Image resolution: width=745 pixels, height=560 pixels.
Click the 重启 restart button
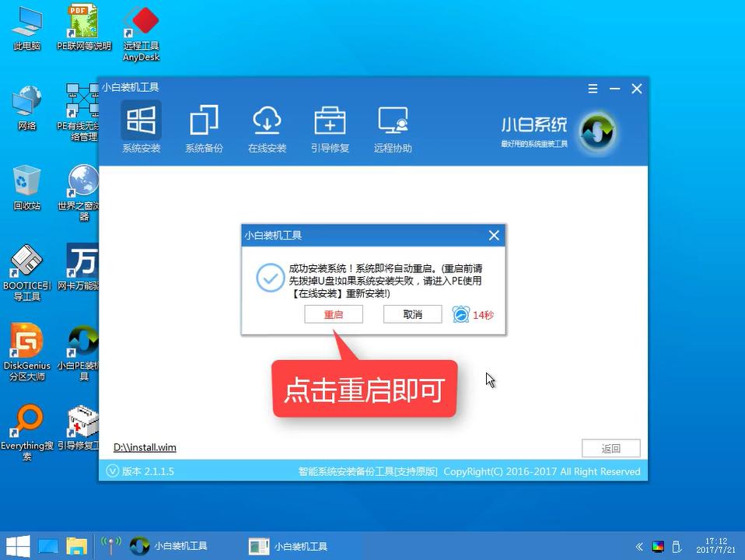point(334,314)
